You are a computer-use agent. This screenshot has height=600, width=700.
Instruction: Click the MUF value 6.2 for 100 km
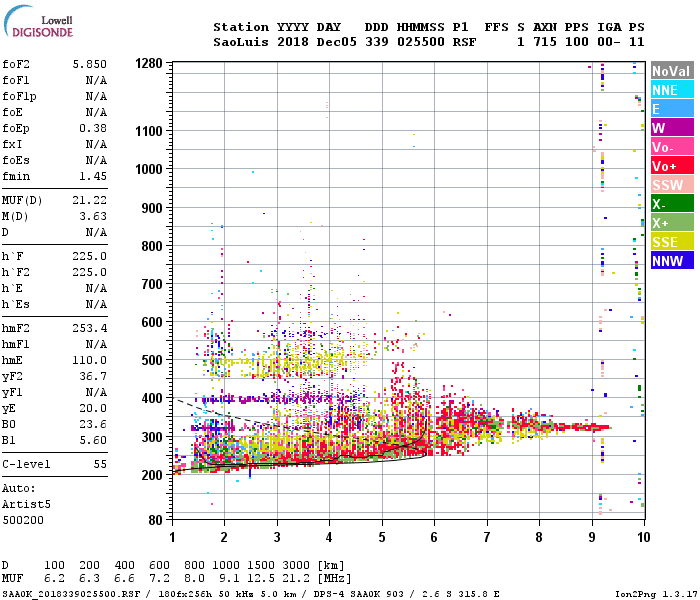(54, 579)
